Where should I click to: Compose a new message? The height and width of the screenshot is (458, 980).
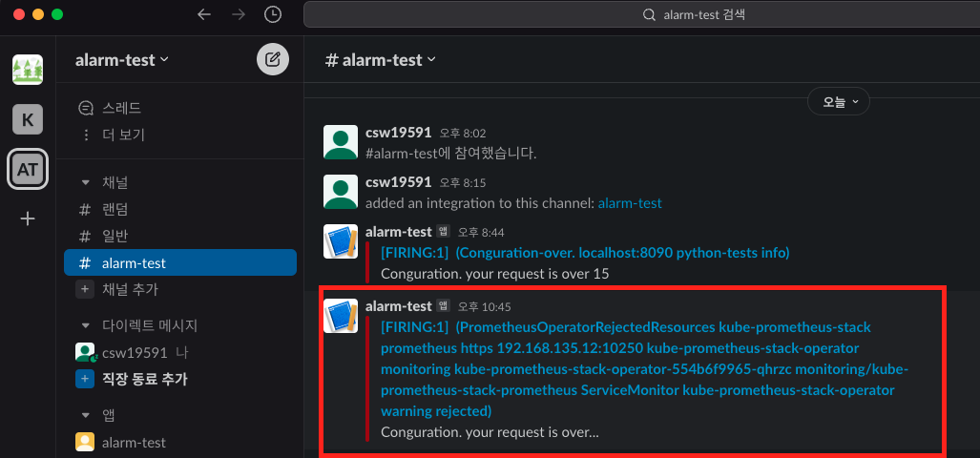point(273,59)
